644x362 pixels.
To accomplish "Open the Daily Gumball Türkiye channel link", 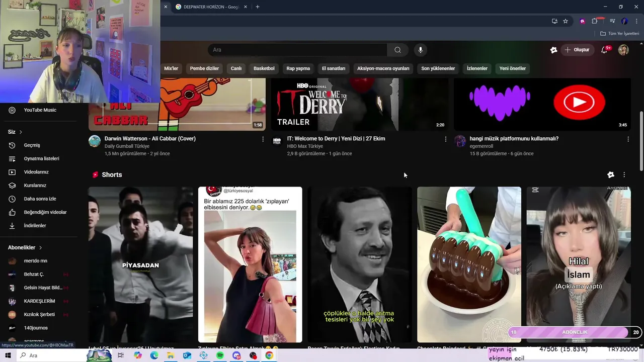I will coord(127,146).
